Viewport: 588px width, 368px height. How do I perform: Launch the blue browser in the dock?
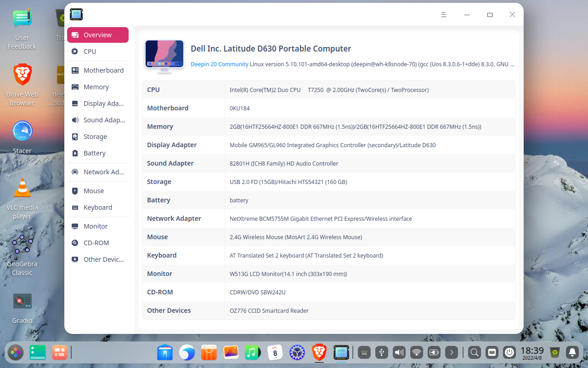(x=187, y=353)
